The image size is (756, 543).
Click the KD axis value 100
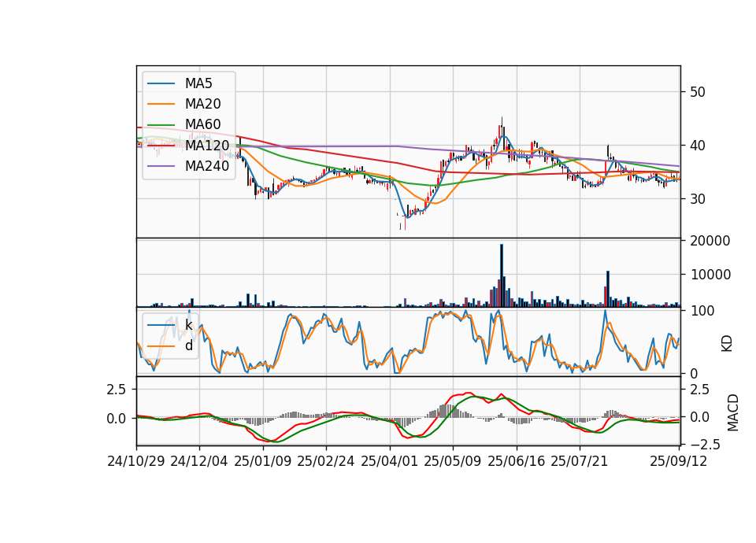[x=702, y=311]
